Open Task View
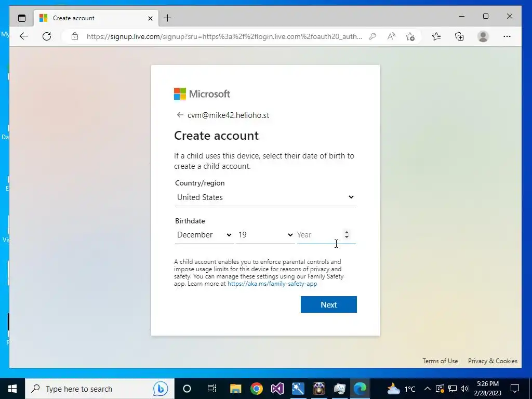 (x=212, y=389)
